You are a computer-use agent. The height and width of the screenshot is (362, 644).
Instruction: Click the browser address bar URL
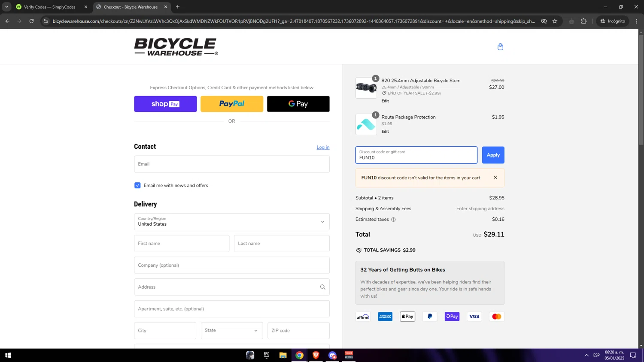point(294,21)
